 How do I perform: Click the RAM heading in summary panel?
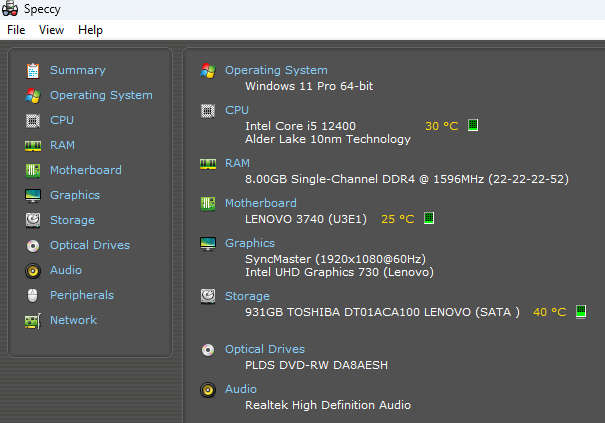[x=237, y=163]
